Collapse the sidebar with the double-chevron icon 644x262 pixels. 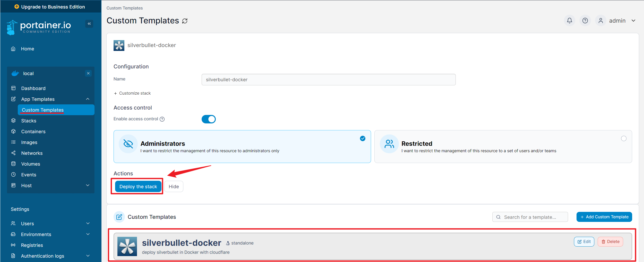(x=89, y=24)
